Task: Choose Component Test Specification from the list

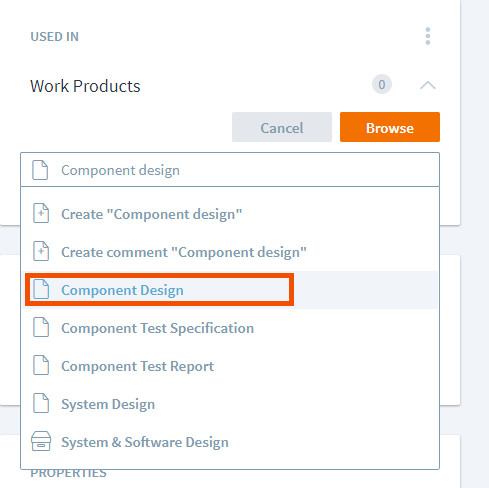Action: (x=231, y=328)
